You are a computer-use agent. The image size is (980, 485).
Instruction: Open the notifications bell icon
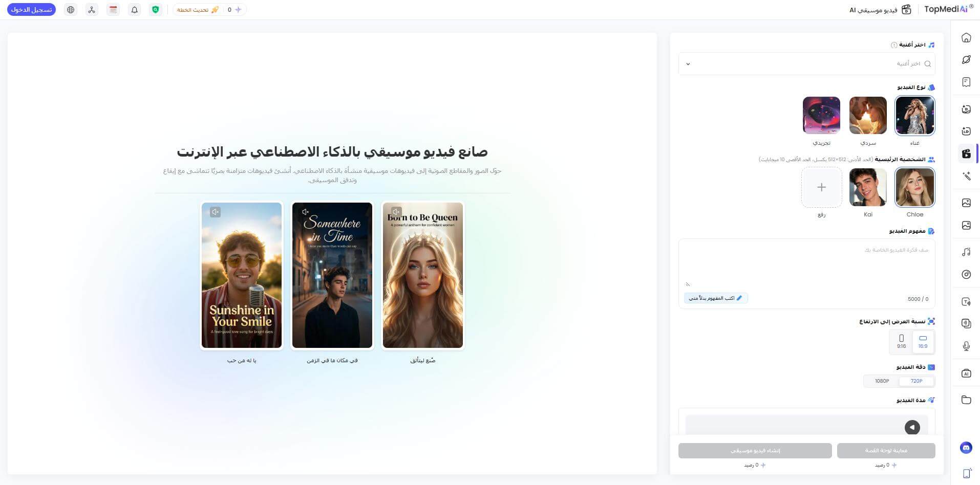pos(135,10)
